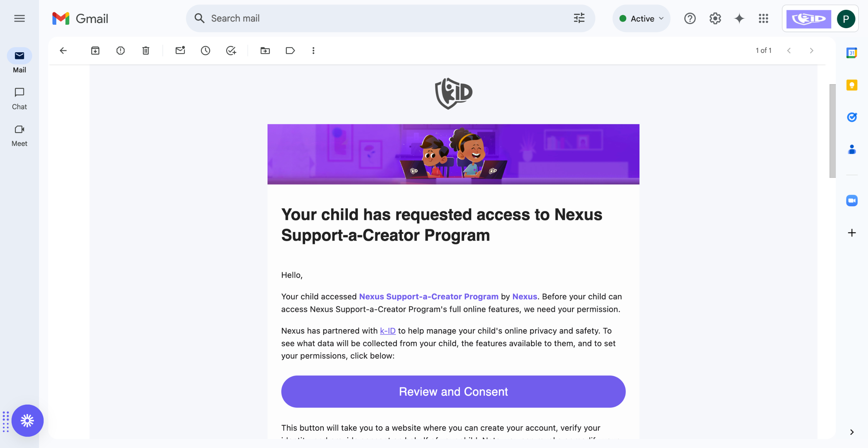
Task: Open the Labels icon
Action: click(290, 51)
